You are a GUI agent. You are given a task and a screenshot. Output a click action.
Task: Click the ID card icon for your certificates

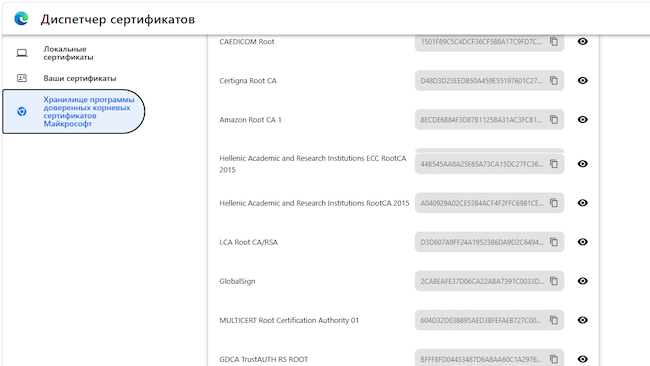[22, 78]
